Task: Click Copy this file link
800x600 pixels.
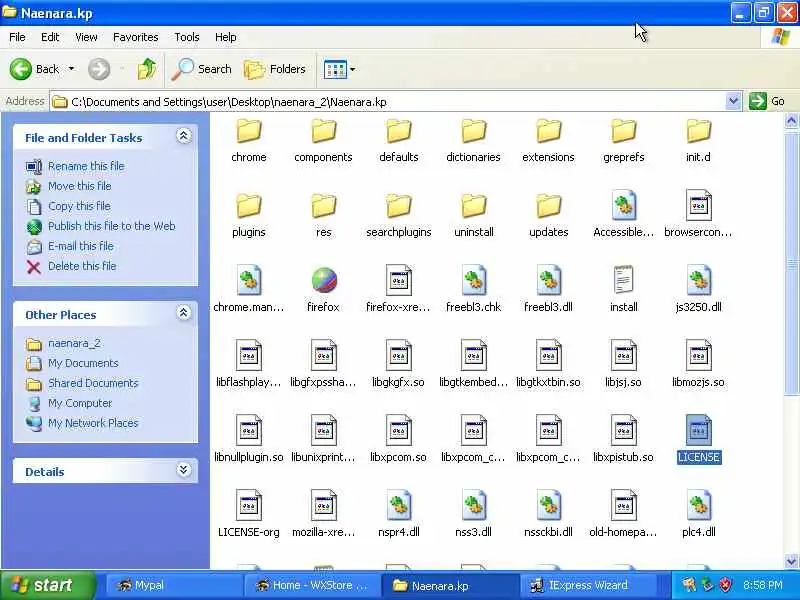Action: point(79,206)
